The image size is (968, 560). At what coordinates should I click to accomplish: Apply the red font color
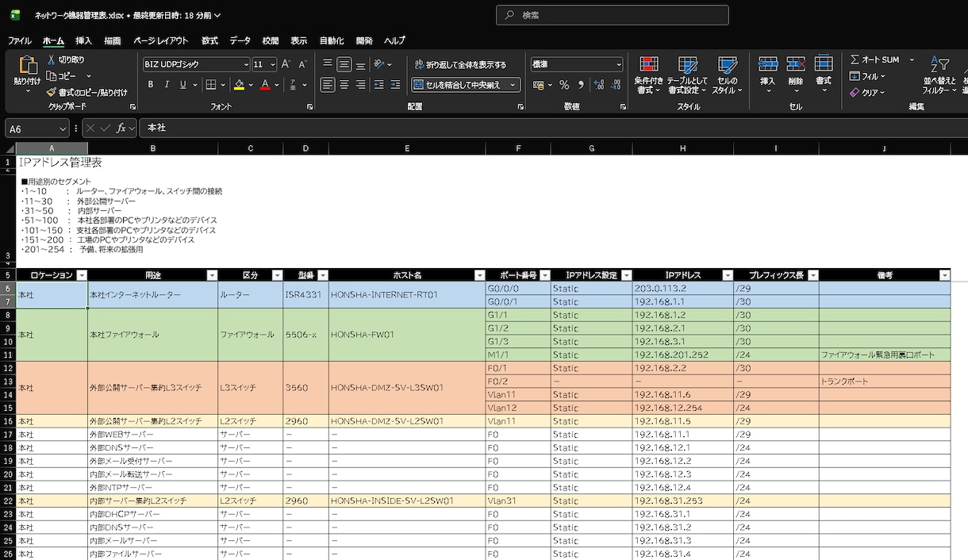click(x=266, y=85)
